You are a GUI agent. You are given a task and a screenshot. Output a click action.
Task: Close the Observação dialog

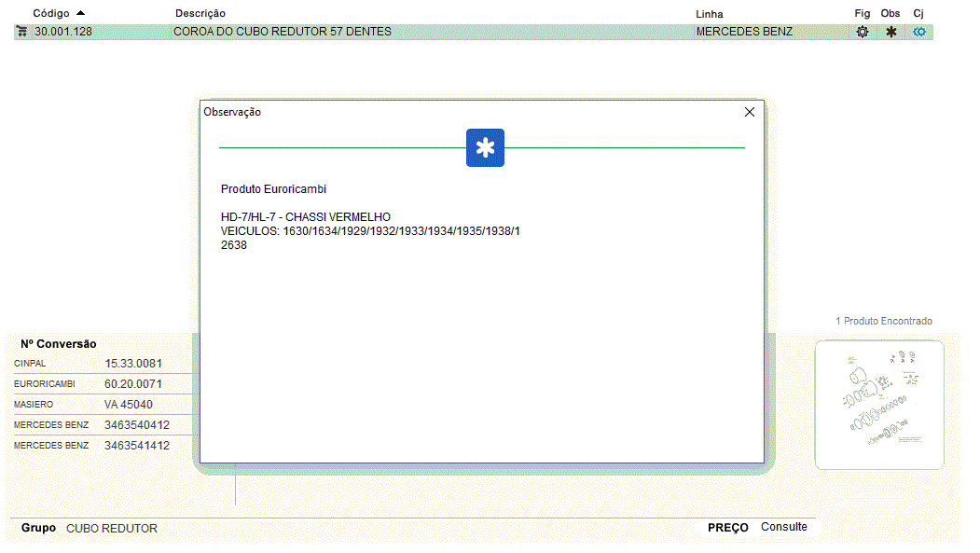750,112
